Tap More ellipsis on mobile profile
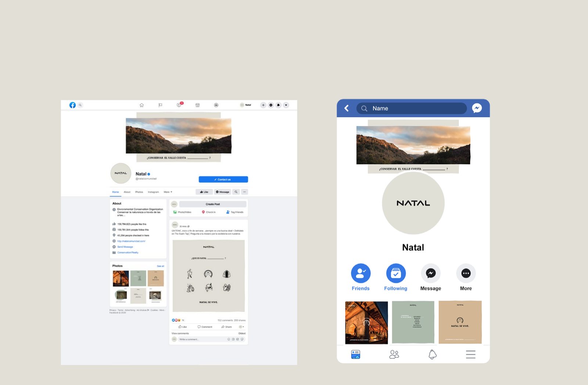The width and height of the screenshot is (588, 385). click(466, 277)
